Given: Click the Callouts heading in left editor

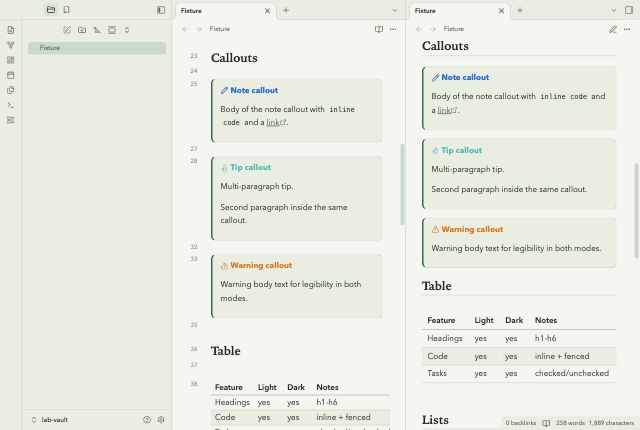Looking at the screenshot, I should click(x=234, y=58).
